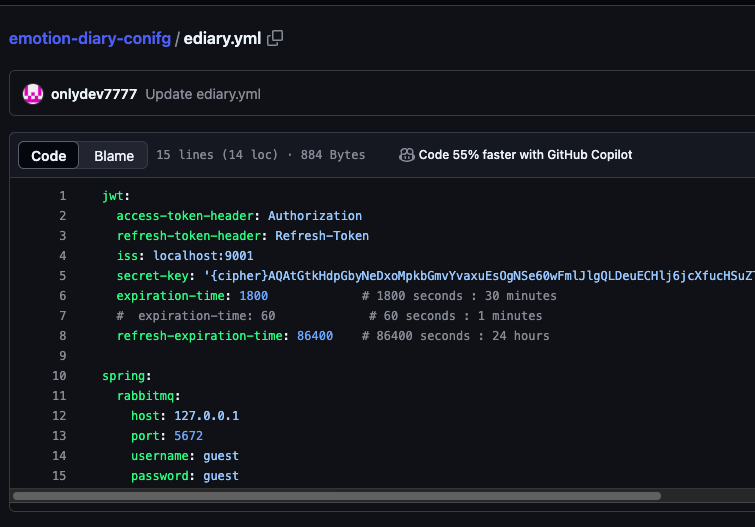Select line number 2
The height and width of the screenshot is (527, 755).
(63, 216)
